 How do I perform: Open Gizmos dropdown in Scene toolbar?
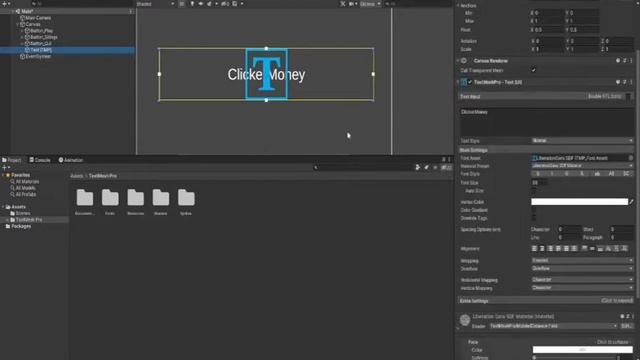(x=371, y=4)
